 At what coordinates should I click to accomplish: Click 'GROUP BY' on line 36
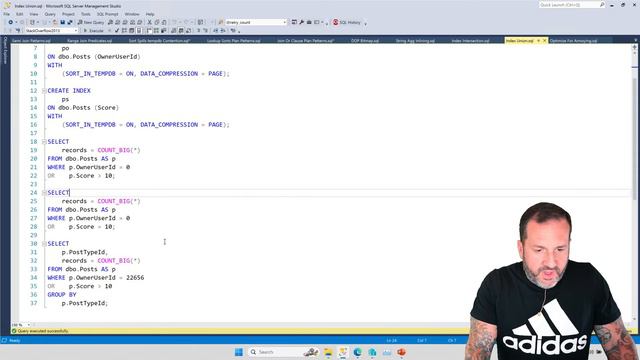tap(62, 295)
